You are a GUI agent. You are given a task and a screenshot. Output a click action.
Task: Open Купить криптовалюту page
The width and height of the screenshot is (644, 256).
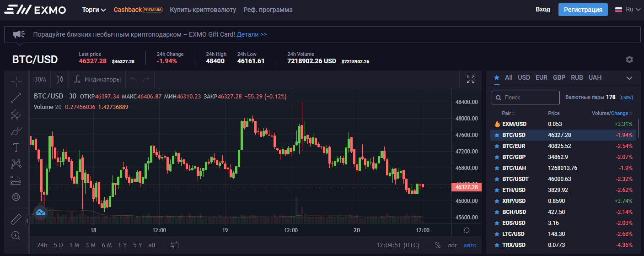tap(203, 10)
